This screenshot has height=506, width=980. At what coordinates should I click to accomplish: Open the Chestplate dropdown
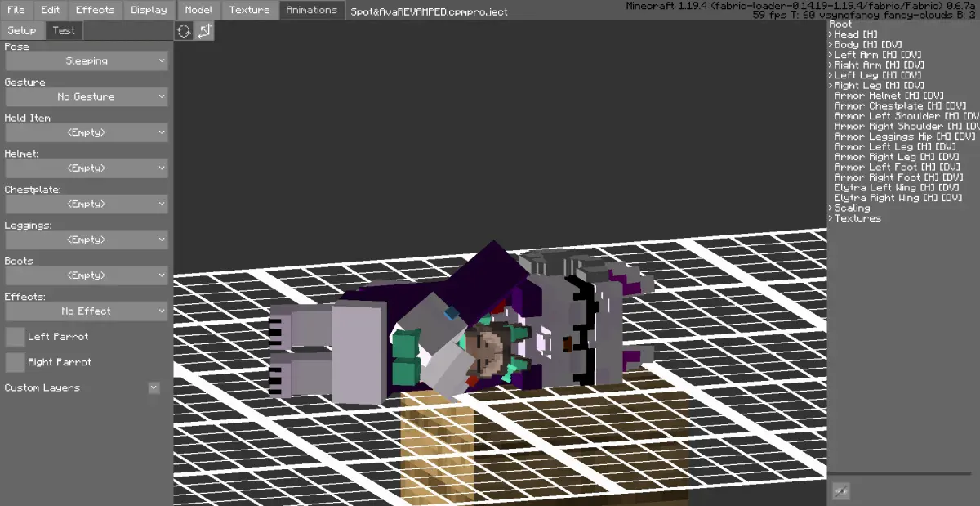click(86, 204)
